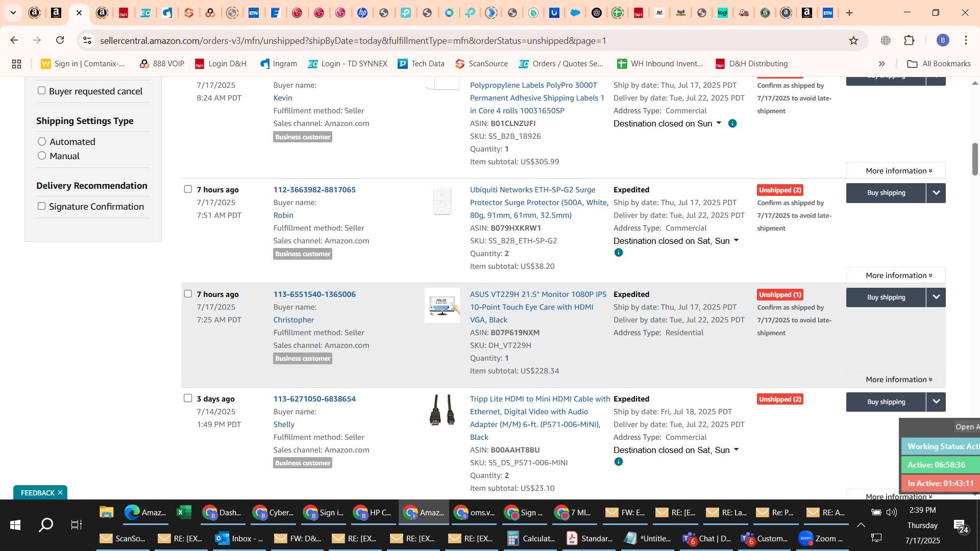This screenshot has height=551, width=980.
Task: Open the browser extensions puzzle icon
Action: tap(909, 40)
